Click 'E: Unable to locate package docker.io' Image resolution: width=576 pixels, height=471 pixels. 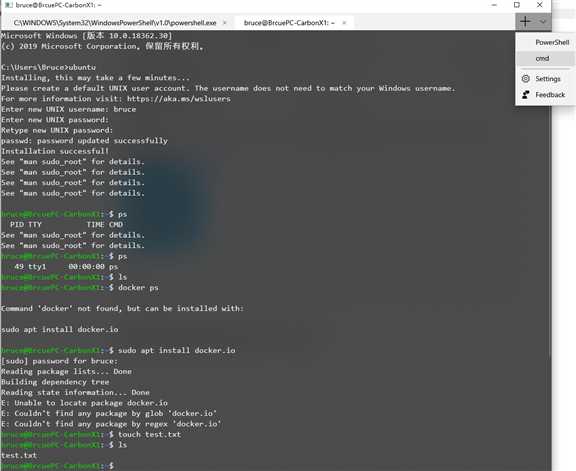tap(84, 403)
